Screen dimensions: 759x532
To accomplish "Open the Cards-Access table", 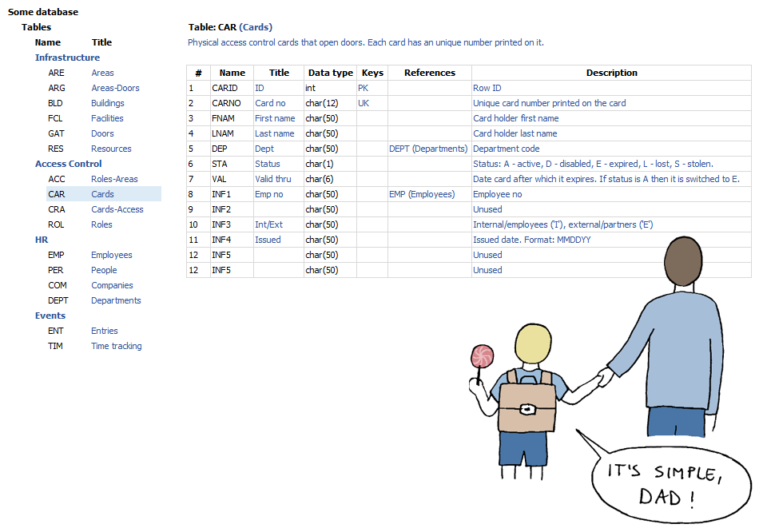I will click(117, 209).
